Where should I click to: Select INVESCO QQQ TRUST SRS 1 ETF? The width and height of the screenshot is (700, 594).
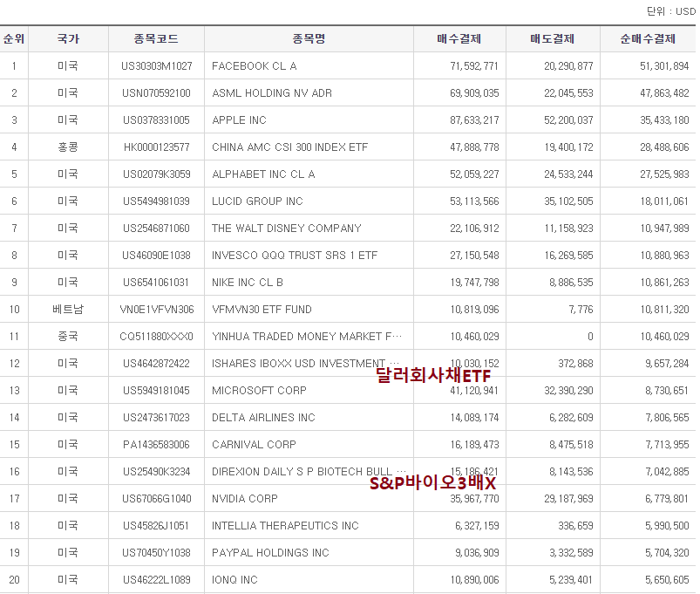point(295,255)
